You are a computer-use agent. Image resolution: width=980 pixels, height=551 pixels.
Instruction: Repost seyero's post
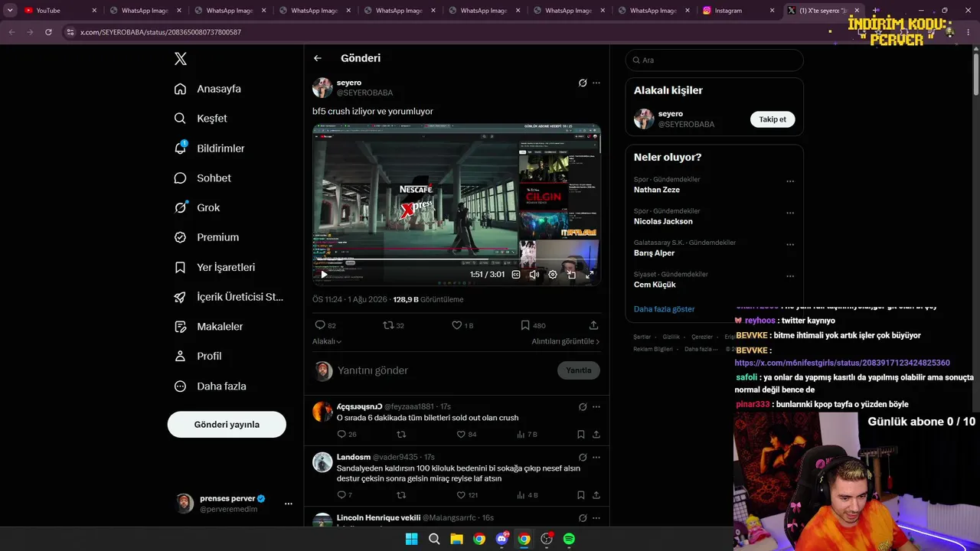pyautogui.click(x=388, y=325)
